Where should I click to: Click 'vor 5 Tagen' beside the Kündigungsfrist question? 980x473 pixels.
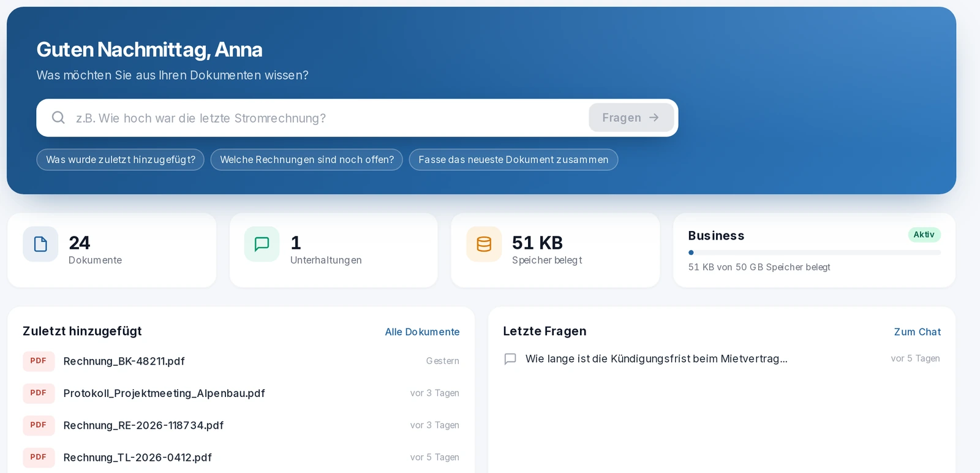[915, 358]
